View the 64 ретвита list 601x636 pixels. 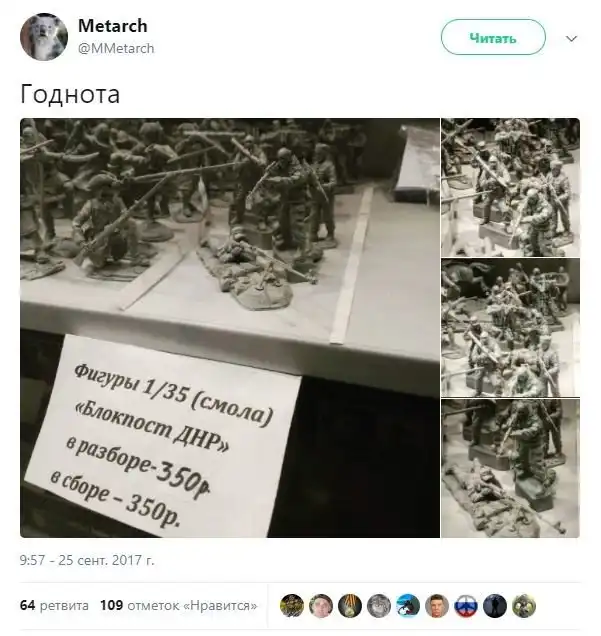(54, 606)
